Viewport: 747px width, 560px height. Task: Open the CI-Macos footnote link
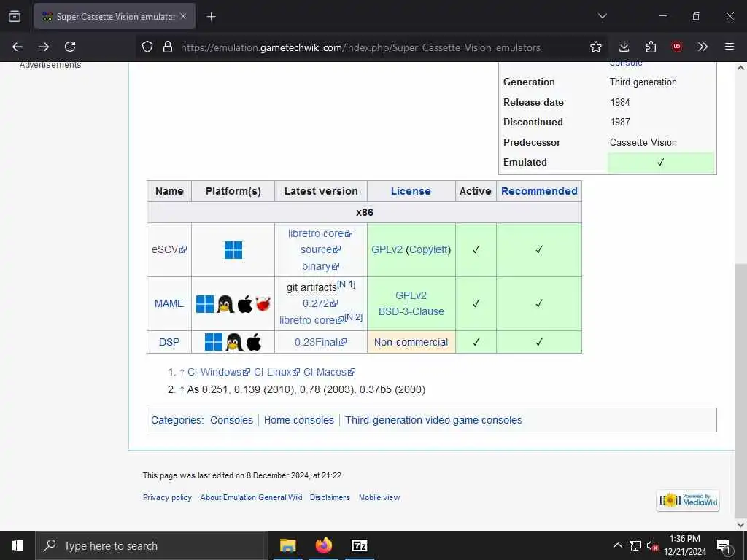329,372
